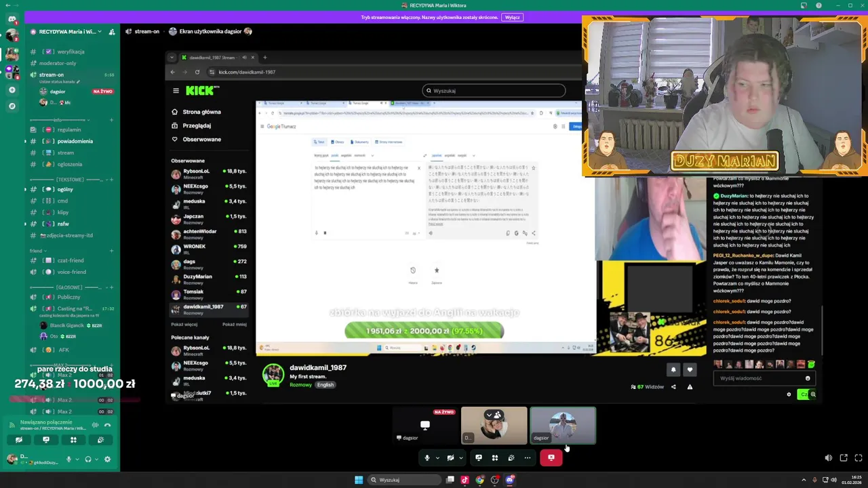
Task: Open the soundboard from call controls
Action: (511, 457)
